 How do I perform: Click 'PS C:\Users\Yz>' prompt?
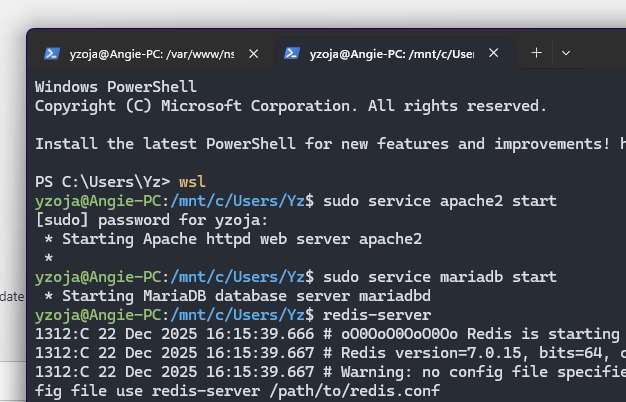pos(103,182)
